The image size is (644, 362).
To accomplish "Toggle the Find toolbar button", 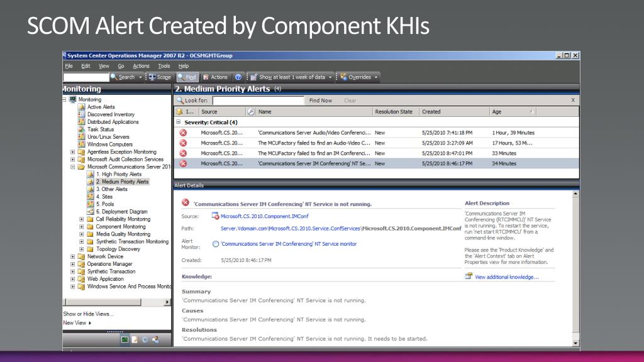I will tap(187, 77).
